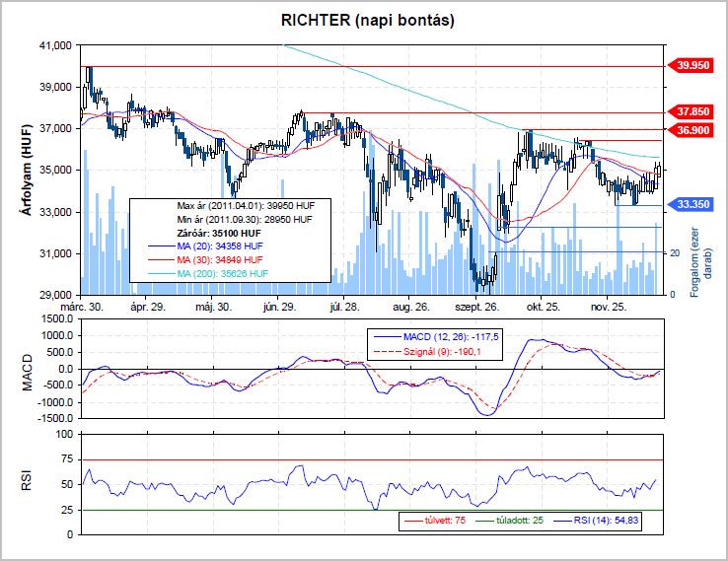Click the okt. 25. date label
Screen dimensions: 728x561
544,308
